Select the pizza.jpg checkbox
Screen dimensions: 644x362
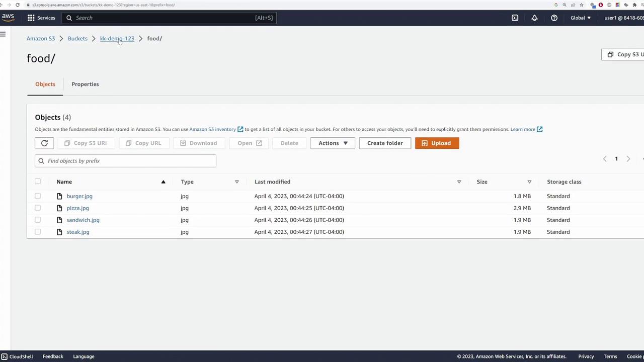[38, 208]
